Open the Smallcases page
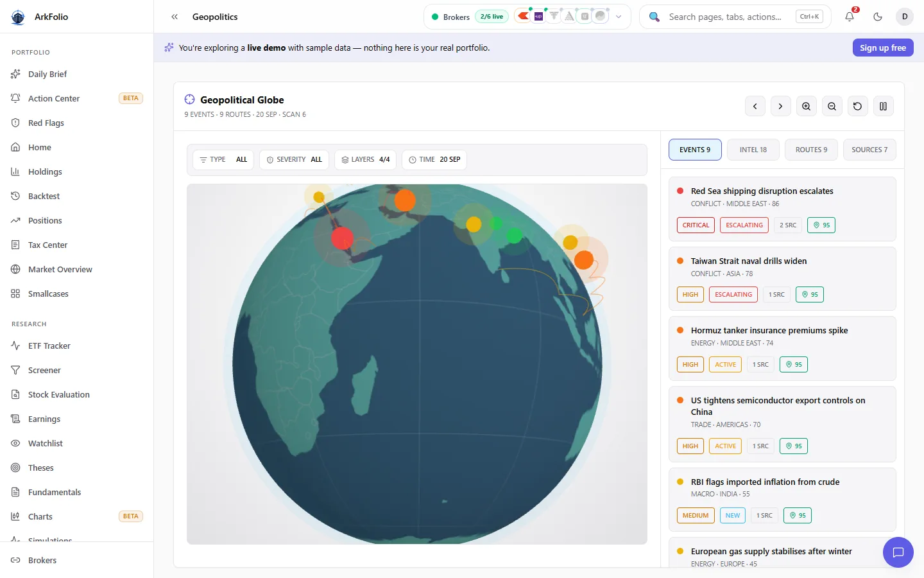 pos(77,293)
